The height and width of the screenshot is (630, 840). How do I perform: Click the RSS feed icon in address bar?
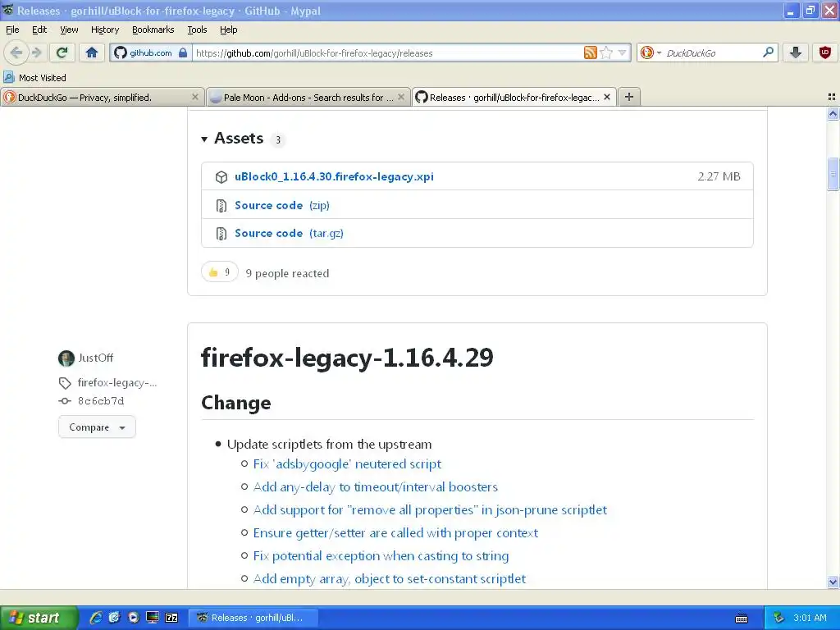pos(590,52)
